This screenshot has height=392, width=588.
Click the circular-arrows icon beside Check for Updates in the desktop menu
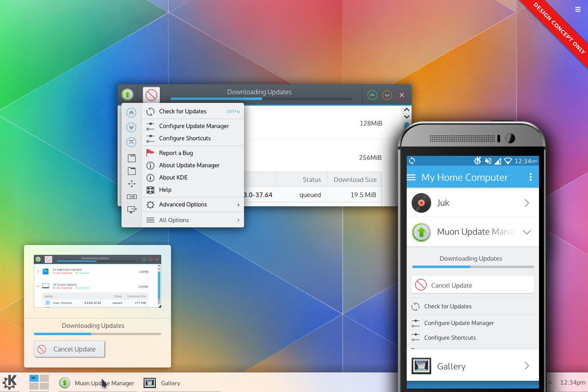[x=150, y=111]
